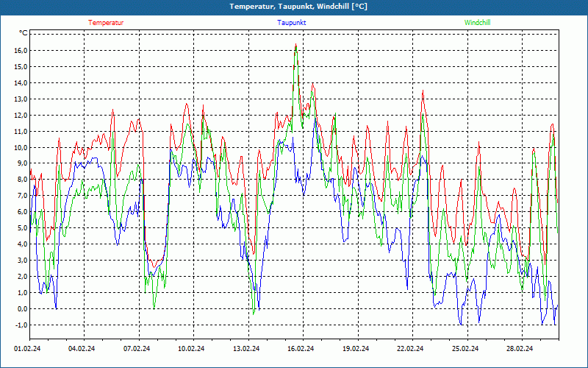Click the 22.02.24 date label
The image size is (588, 368).
410,349
